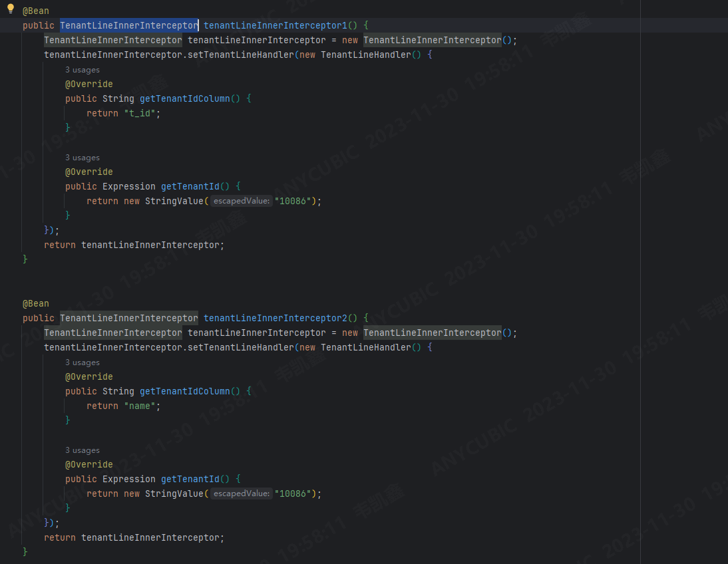Click the @Bean annotation above tenantLineInnerInterceptor2
Image resolution: width=728 pixels, height=564 pixels.
coord(36,303)
